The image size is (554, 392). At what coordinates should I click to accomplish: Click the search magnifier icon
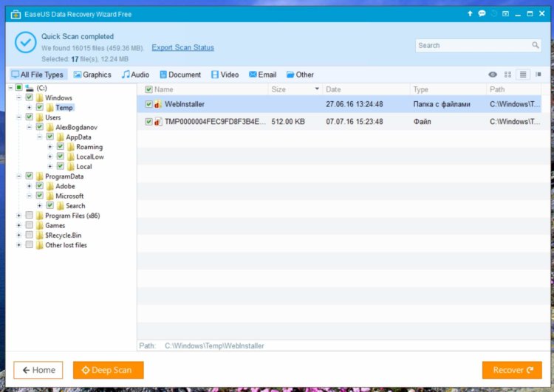point(536,45)
